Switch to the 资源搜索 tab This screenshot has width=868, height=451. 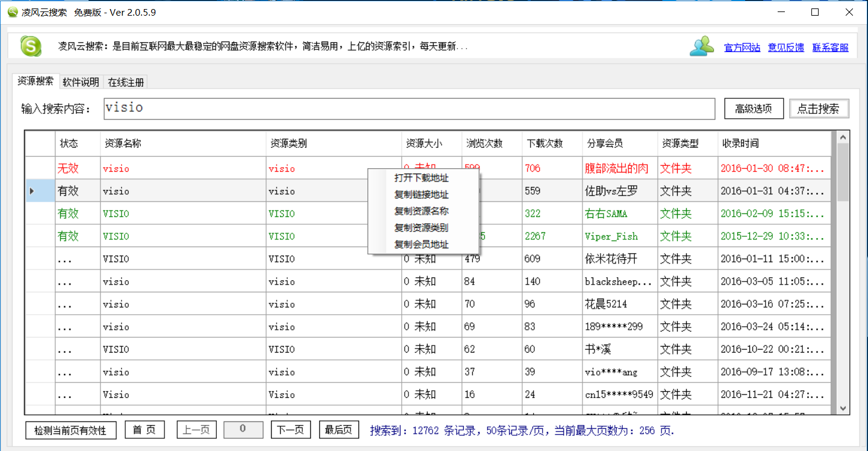click(35, 81)
